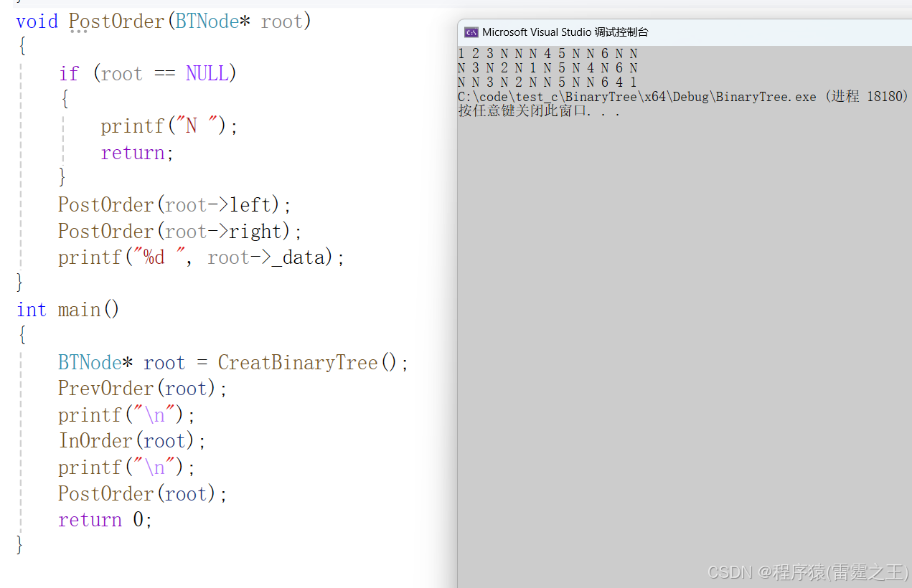912x588 pixels.
Task: Click the suggestion dots under the PostOrder function name
Action: click(78, 32)
